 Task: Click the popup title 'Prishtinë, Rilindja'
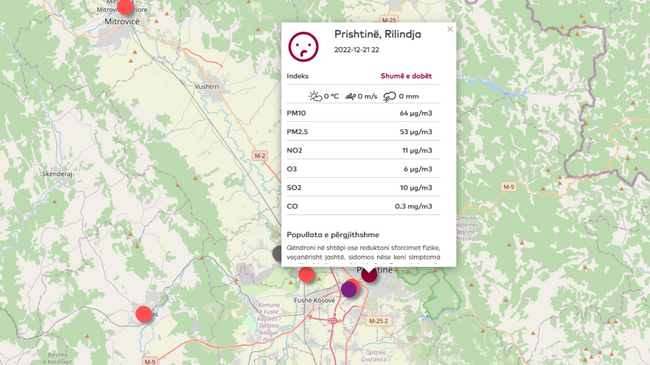pos(378,34)
